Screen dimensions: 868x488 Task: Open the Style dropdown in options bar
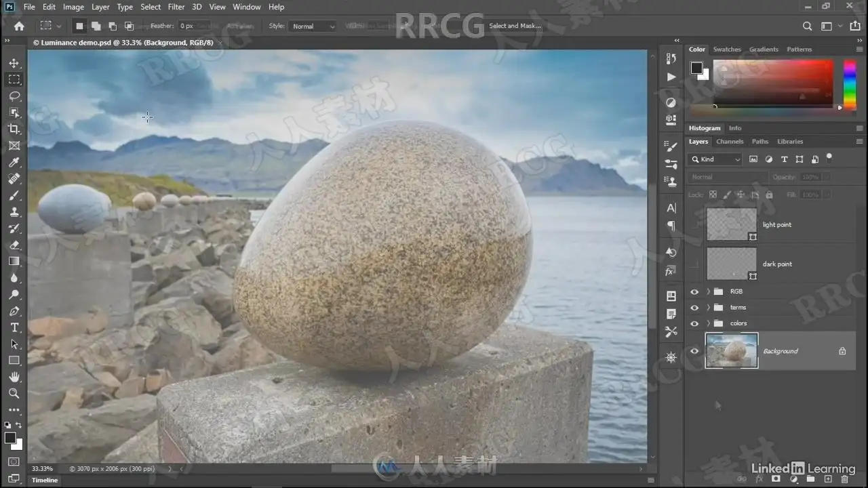(x=313, y=26)
